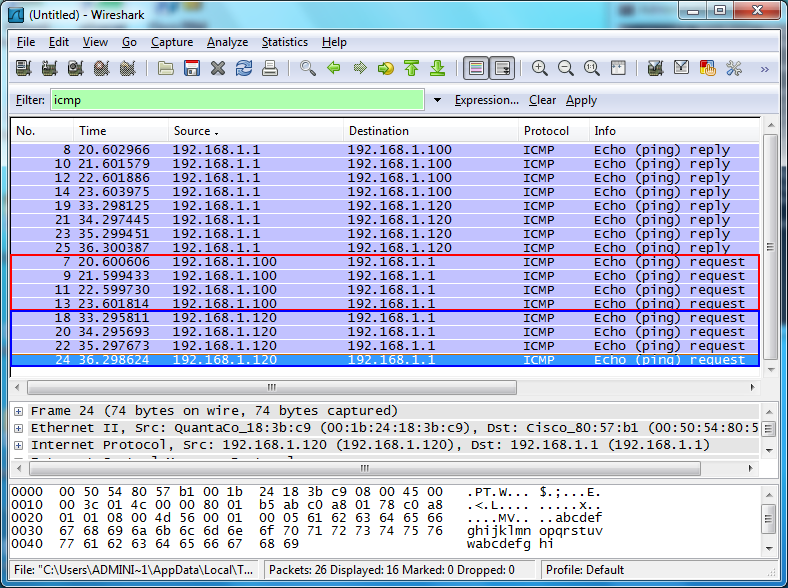Click the No. column header
The height and width of the screenshot is (588, 788).
click(x=42, y=131)
